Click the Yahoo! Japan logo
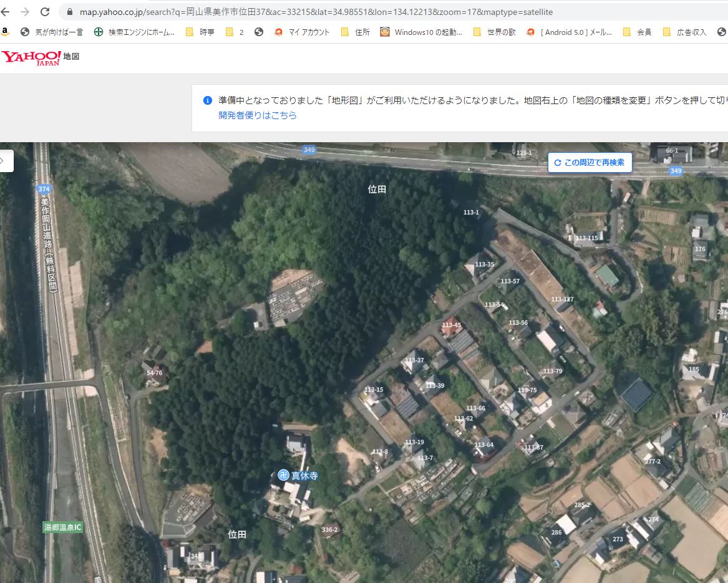This screenshot has width=728, height=583. [31, 58]
